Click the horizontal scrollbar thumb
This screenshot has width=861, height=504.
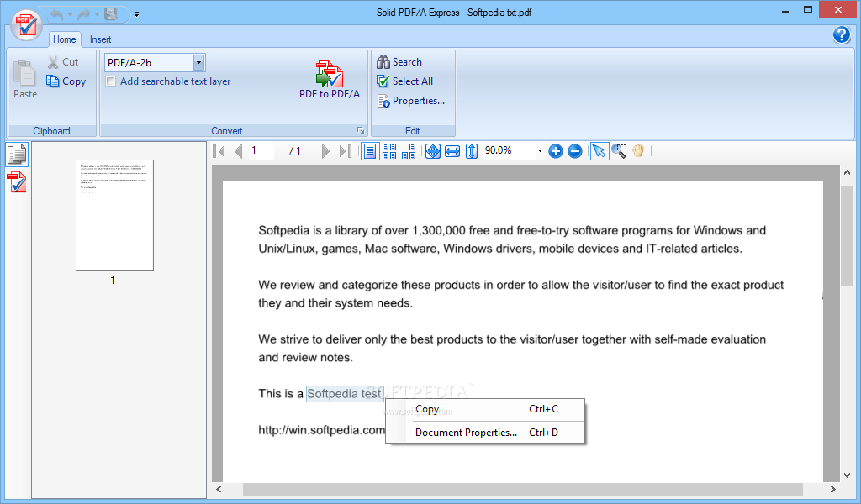click(x=523, y=489)
